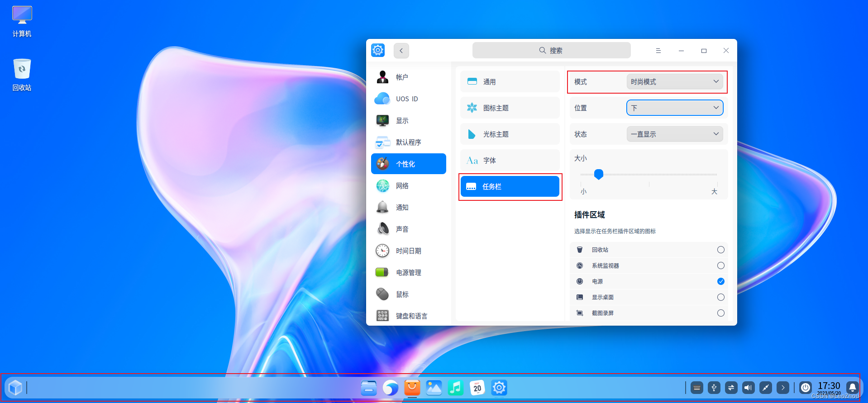The width and height of the screenshot is (868, 403).
Task: Open the file manager in the dock
Action: [x=369, y=388]
